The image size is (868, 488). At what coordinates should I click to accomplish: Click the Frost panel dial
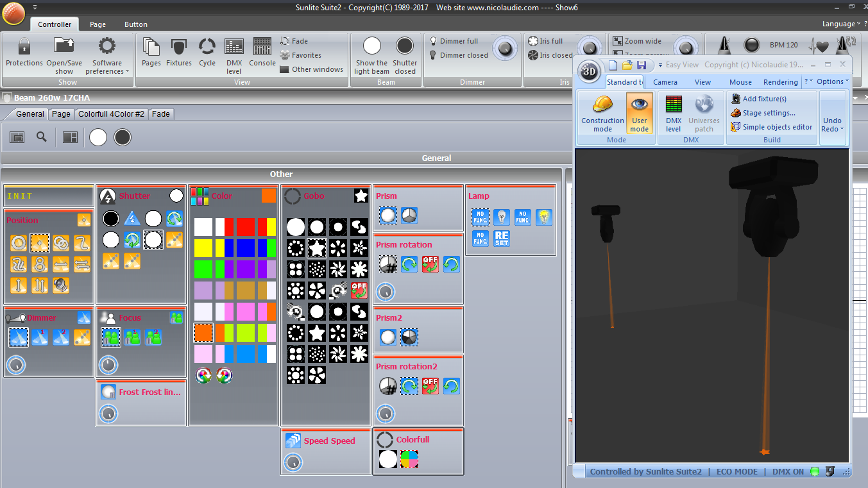pos(108,414)
